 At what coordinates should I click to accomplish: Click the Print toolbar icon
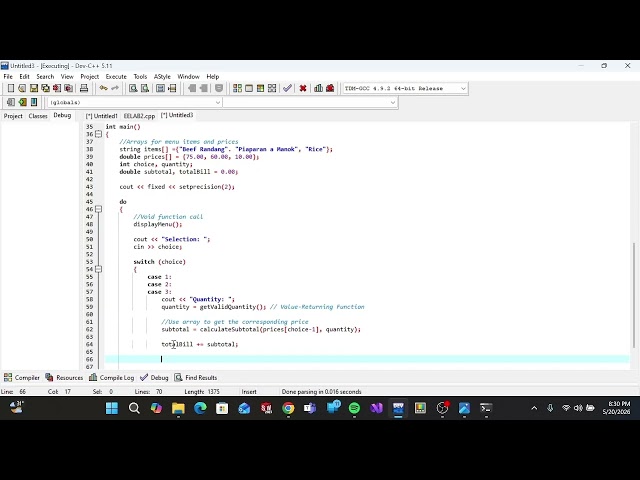84,88
